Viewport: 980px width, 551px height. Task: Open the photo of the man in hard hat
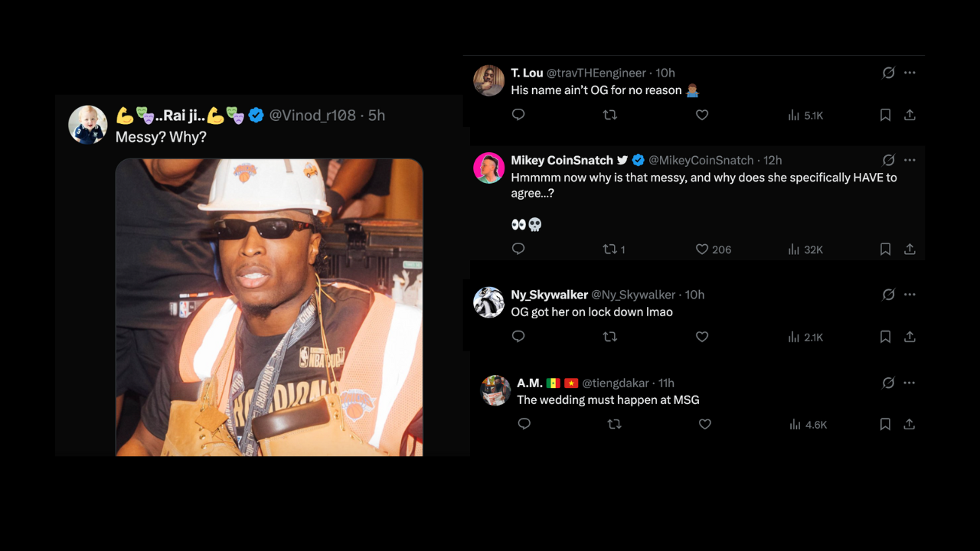click(268, 306)
